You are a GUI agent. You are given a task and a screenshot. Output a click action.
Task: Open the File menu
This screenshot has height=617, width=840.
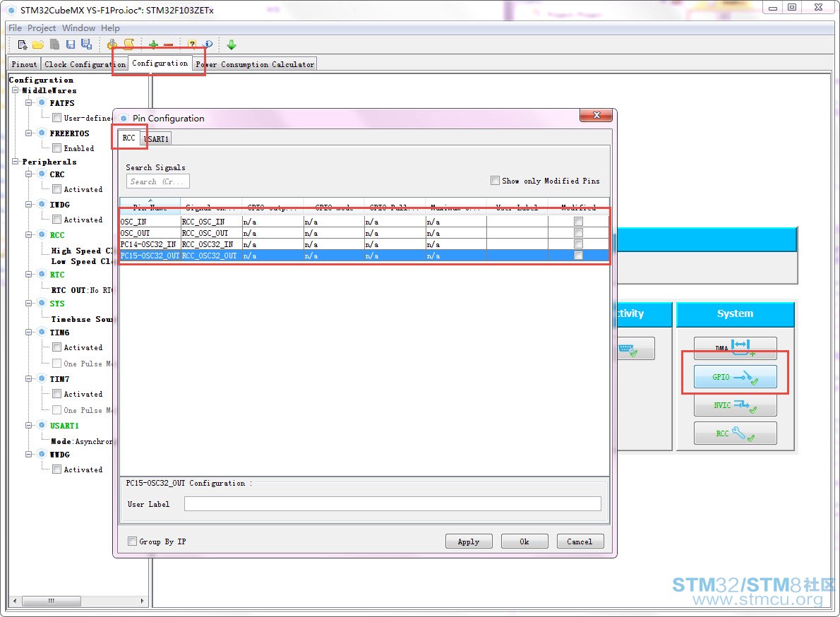pos(15,28)
